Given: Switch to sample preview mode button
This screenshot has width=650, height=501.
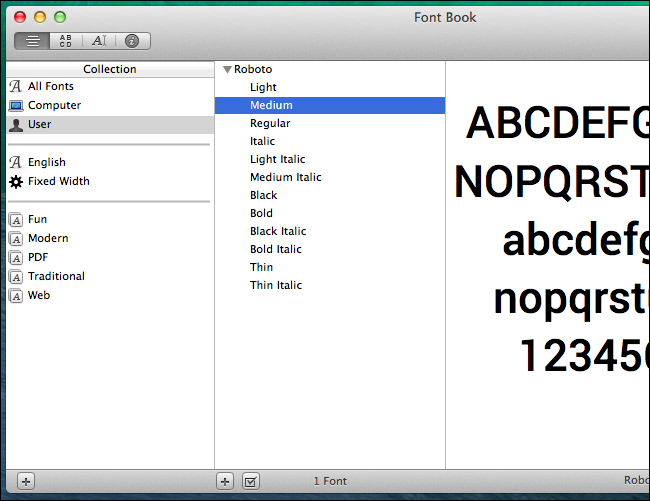Looking at the screenshot, I should click(32, 41).
